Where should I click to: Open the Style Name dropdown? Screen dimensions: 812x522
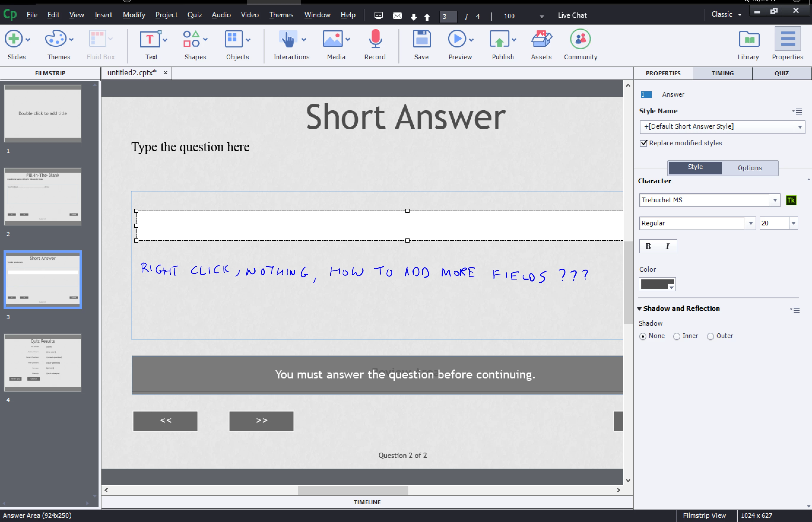click(x=800, y=127)
